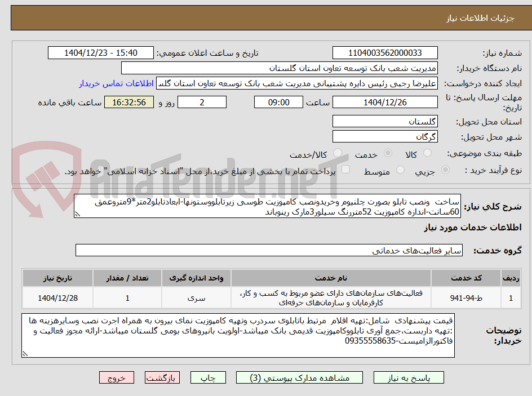
Task: Click the delivery city field 'گرگان'
Action: click(x=385, y=137)
